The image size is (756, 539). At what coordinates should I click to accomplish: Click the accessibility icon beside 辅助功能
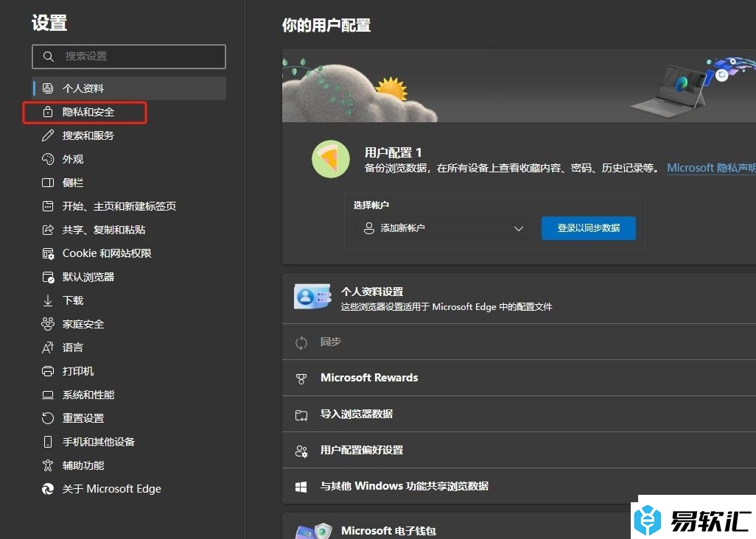(48, 465)
